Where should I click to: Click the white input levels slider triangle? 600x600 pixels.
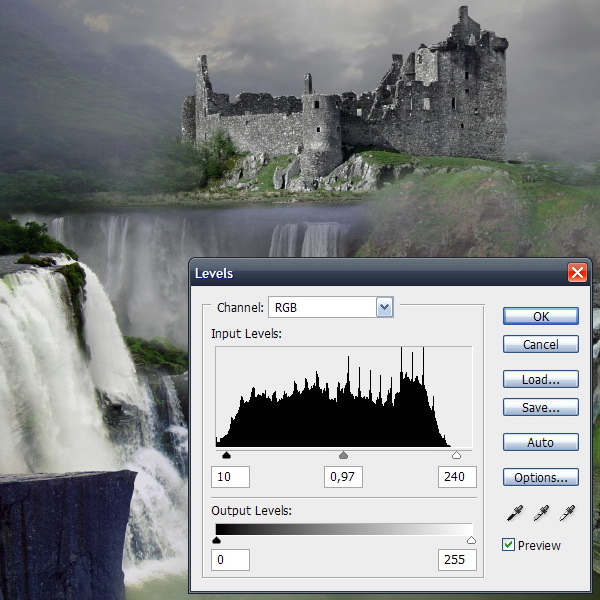(457, 455)
